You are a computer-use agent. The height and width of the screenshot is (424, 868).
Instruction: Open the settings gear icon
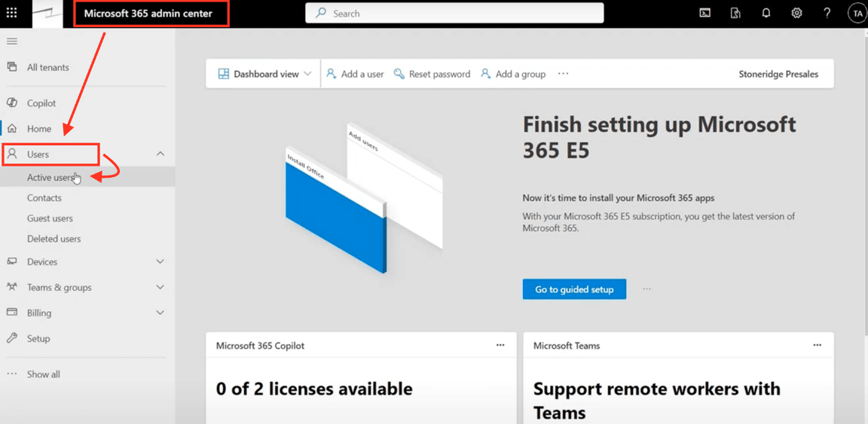point(796,14)
